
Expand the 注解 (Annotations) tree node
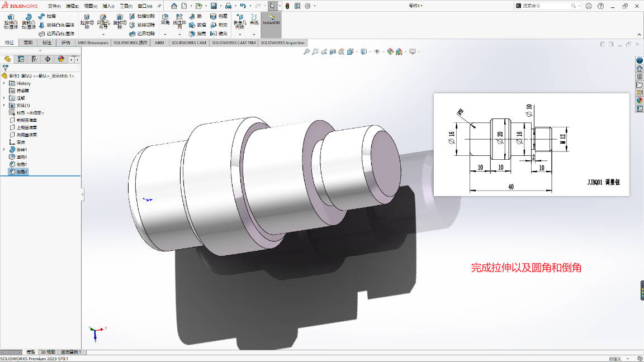click(4, 98)
